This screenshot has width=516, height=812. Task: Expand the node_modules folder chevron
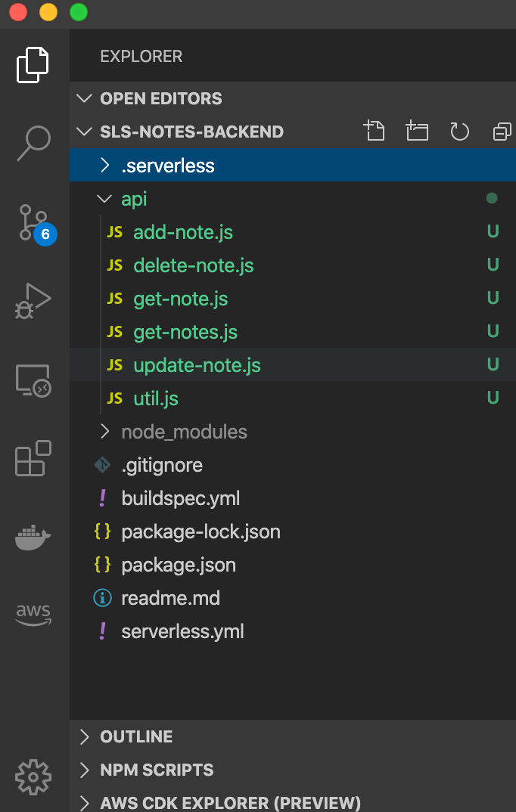tap(104, 432)
